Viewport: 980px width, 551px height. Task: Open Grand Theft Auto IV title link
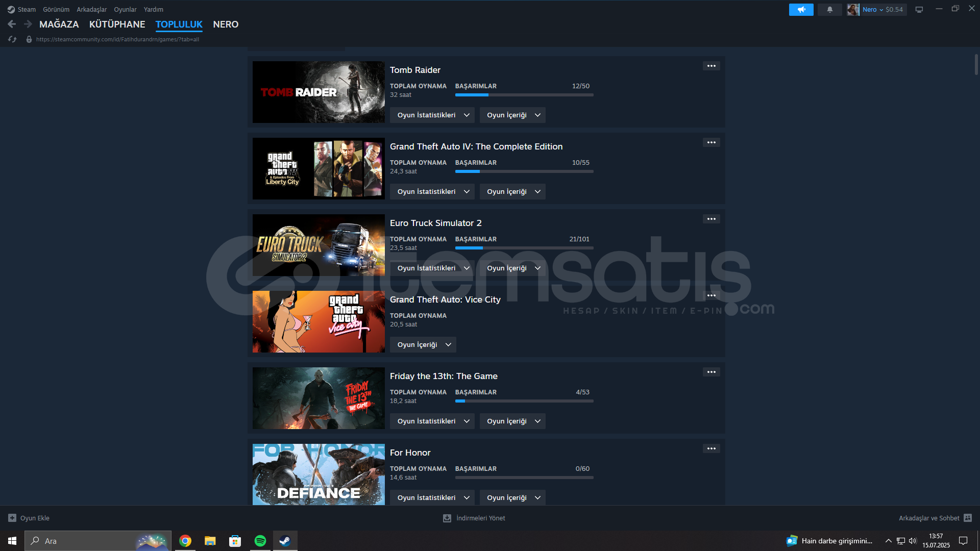[x=476, y=146]
